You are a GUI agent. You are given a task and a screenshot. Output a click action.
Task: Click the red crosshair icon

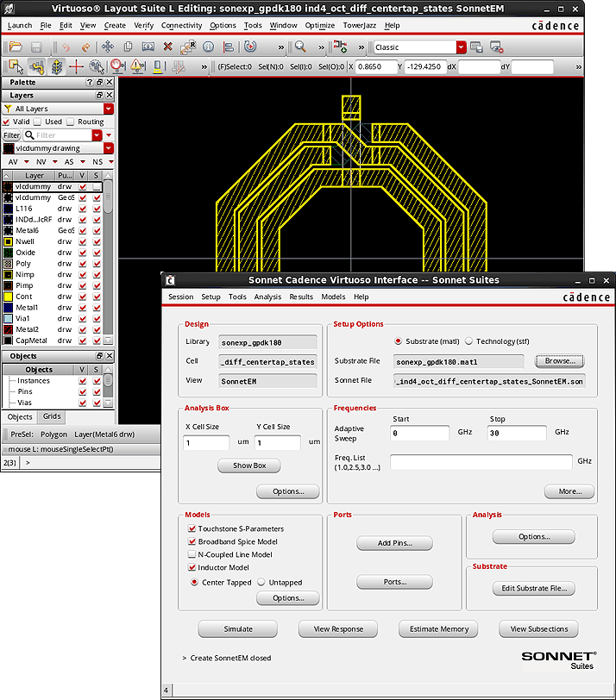[x=77, y=67]
